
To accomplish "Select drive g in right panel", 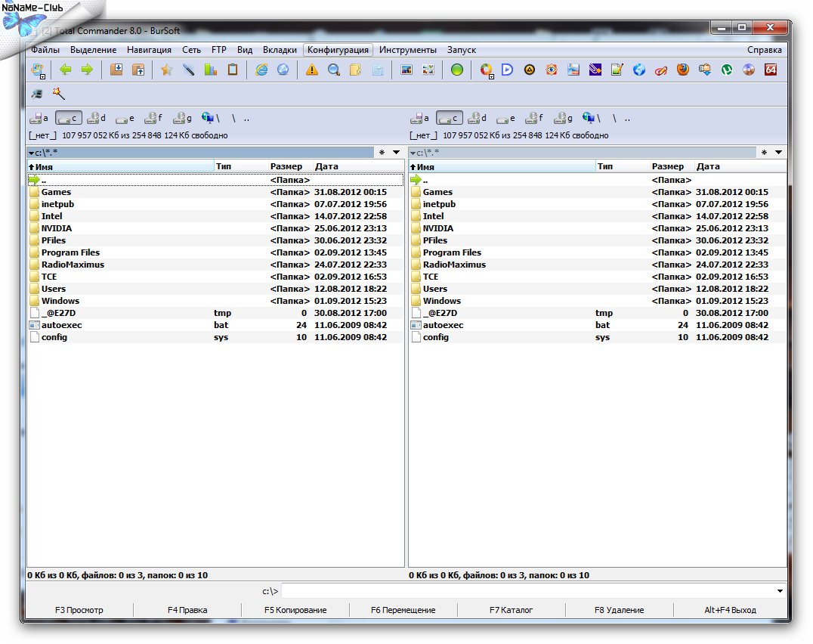I will 563,118.
